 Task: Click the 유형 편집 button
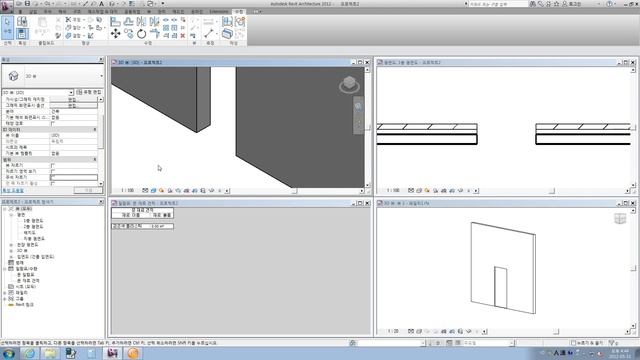click(89, 93)
